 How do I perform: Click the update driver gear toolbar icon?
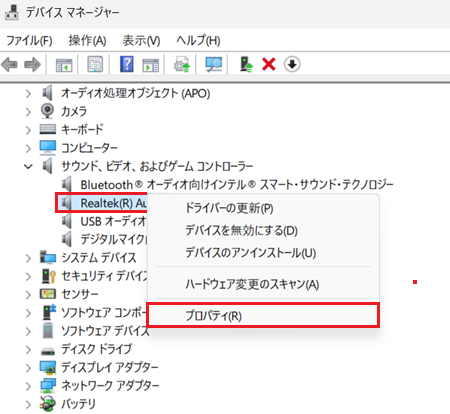pos(182,64)
